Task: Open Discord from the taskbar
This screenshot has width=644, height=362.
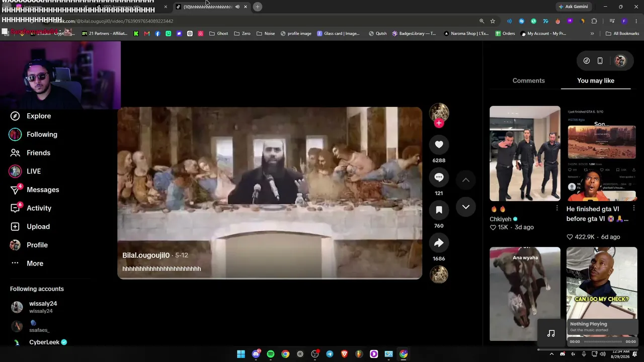Action: pyautogui.click(x=256, y=354)
